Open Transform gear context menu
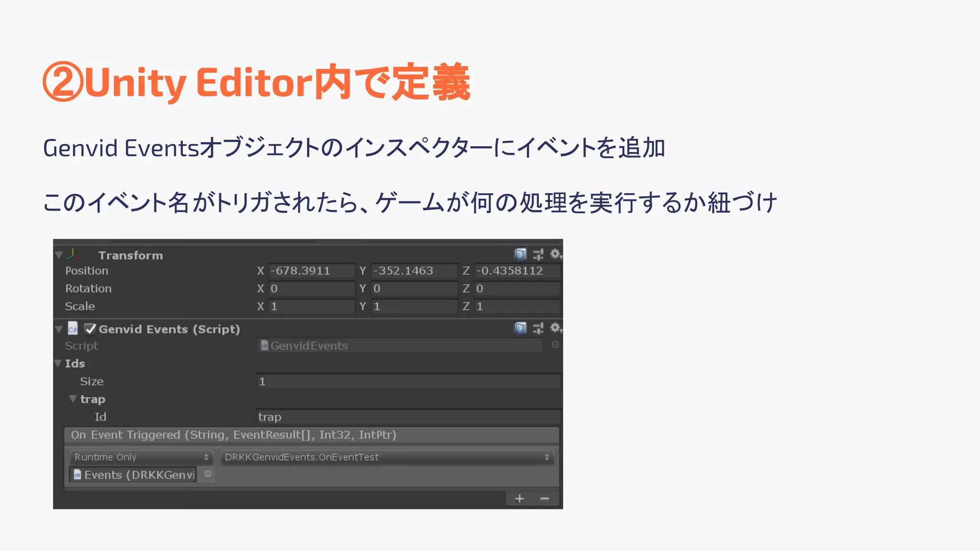The height and width of the screenshot is (551, 980). coord(556,254)
